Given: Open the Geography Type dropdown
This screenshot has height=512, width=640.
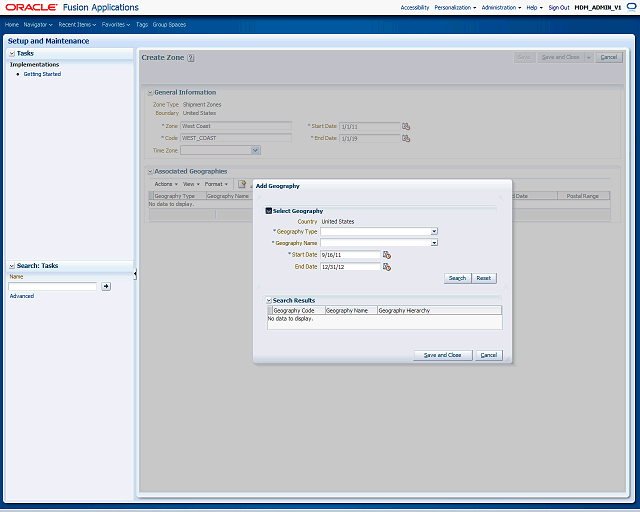Looking at the screenshot, I should 434,232.
